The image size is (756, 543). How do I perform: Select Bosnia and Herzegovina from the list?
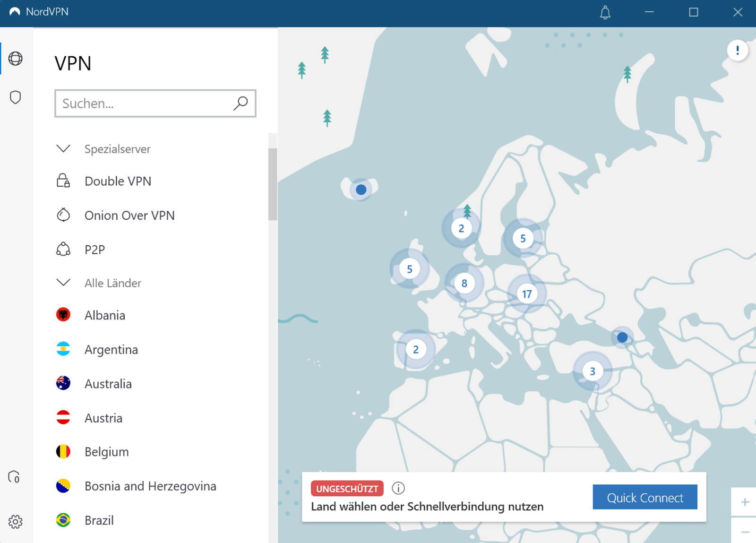point(150,486)
